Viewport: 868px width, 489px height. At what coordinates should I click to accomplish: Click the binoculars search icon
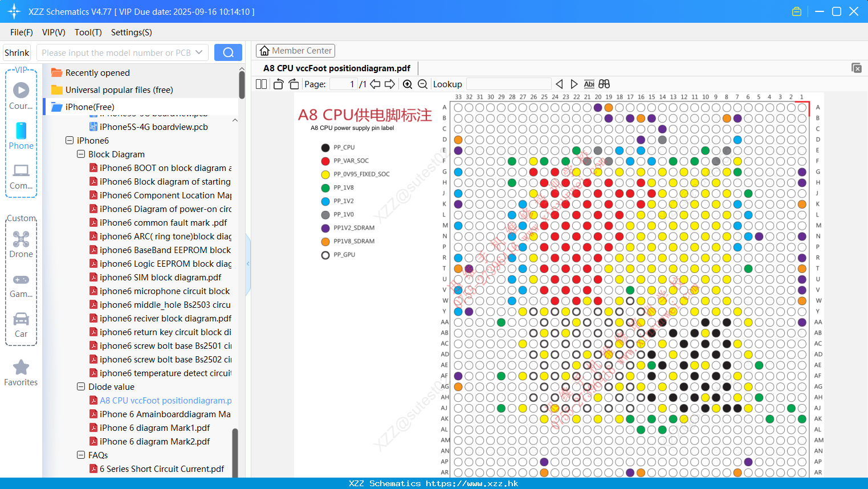pyautogui.click(x=604, y=84)
